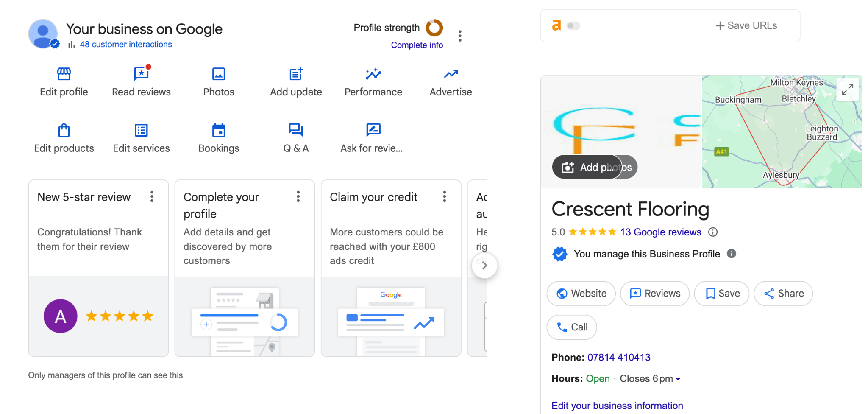
Task: Open Edit products shopping bag icon
Action: point(64,130)
